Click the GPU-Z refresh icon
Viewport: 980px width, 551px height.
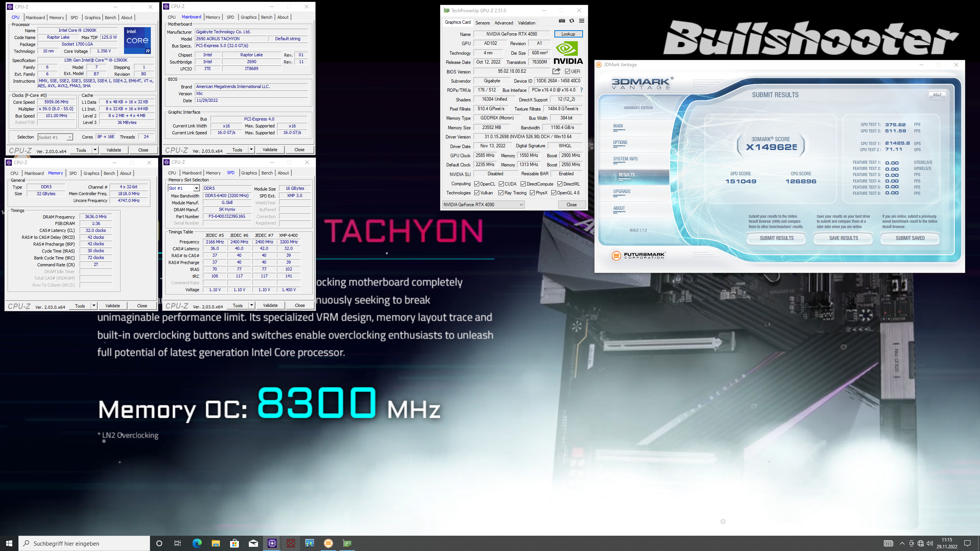point(572,21)
